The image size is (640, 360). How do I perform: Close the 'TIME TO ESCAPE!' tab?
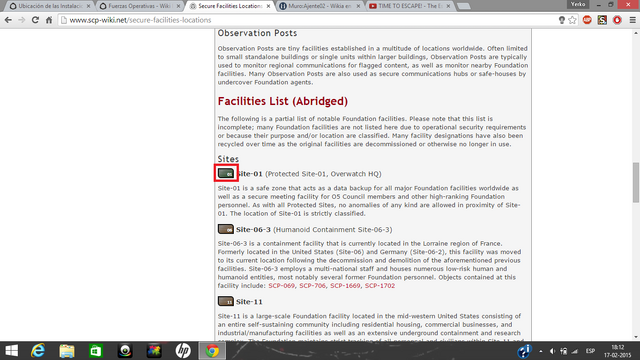point(448,6)
